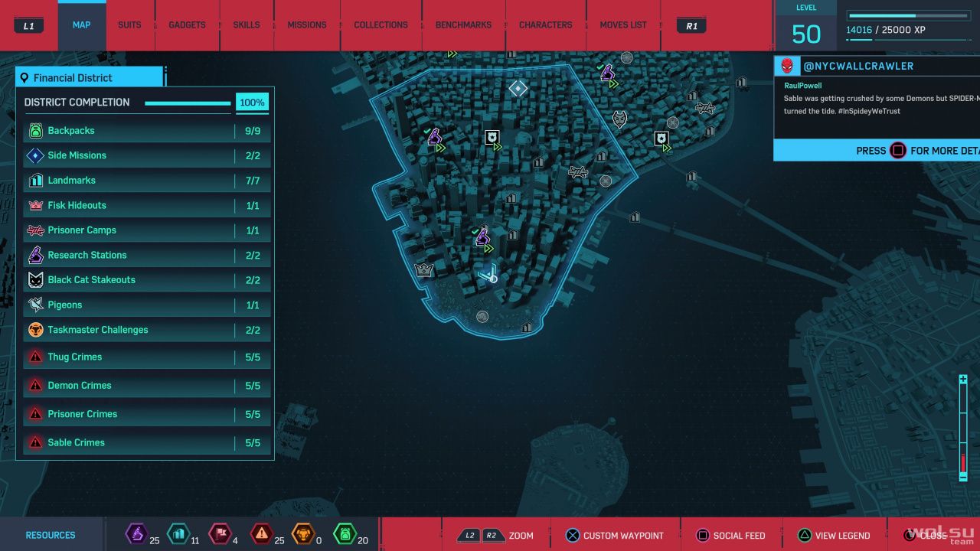Click the L2 R2 Zoom prompt
Viewport: 980px width, 551px height.
(495, 536)
